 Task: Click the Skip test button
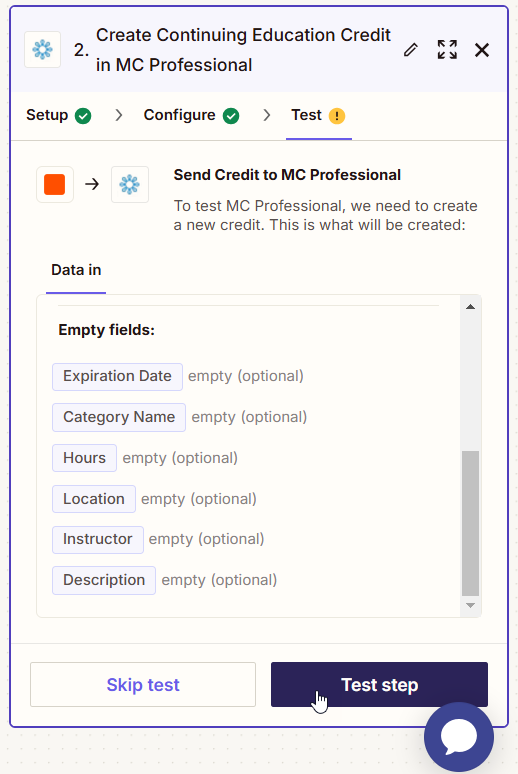click(143, 685)
